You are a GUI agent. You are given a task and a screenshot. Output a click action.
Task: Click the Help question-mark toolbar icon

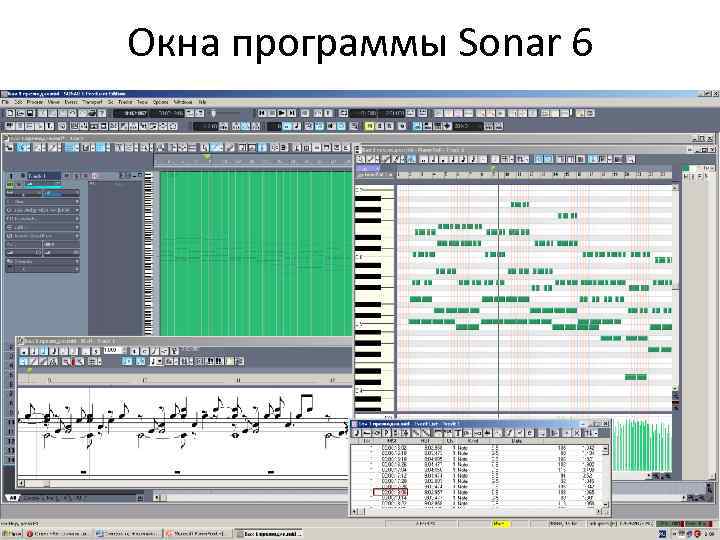coord(101,113)
